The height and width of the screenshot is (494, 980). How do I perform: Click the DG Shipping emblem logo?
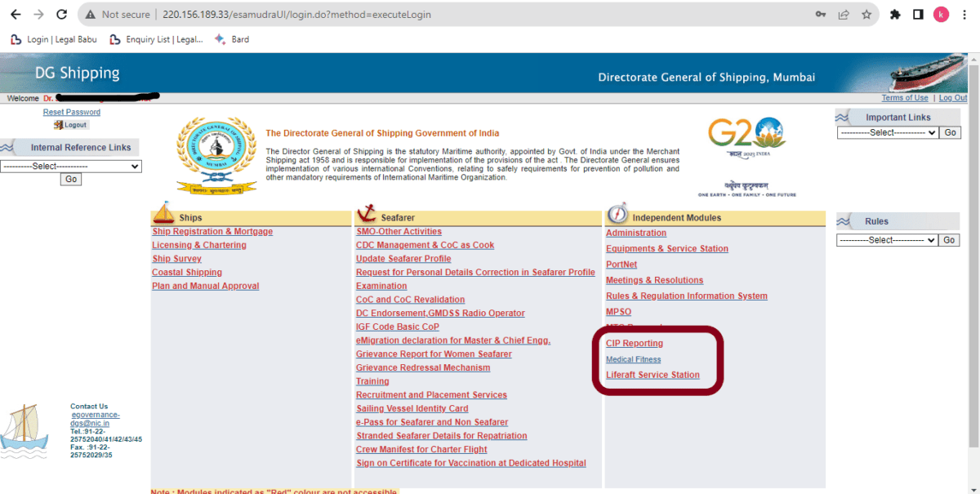(216, 154)
